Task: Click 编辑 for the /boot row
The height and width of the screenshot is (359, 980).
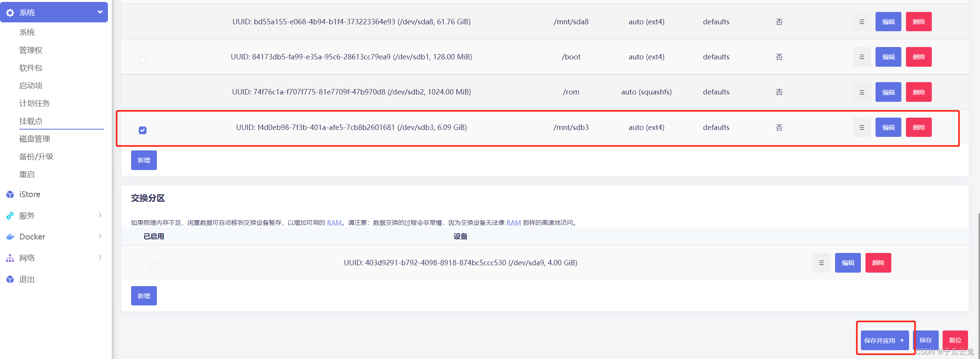Action: (x=888, y=57)
